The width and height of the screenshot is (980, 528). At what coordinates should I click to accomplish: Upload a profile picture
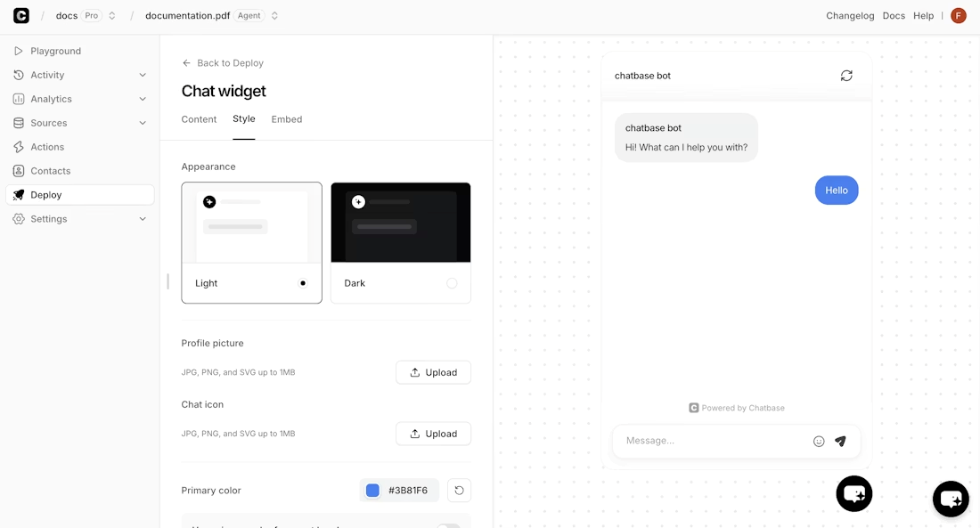coord(433,372)
